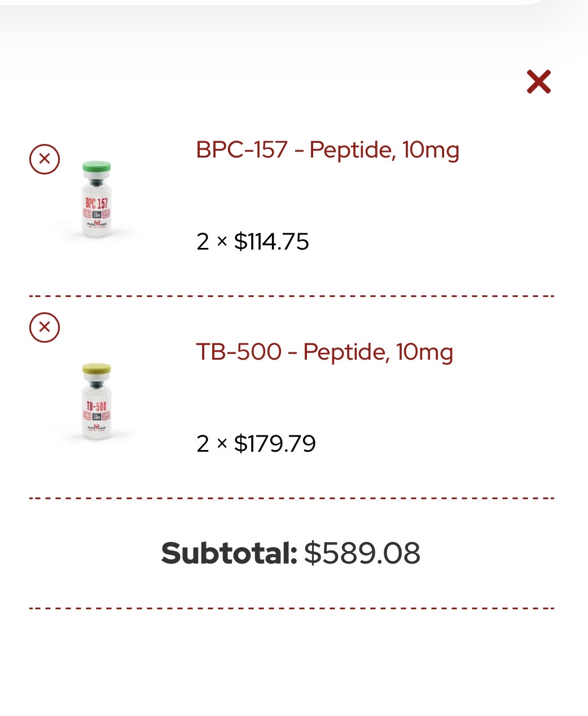
Task: Open the BPC-157 Peptide product link
Action: pos(327,150)
